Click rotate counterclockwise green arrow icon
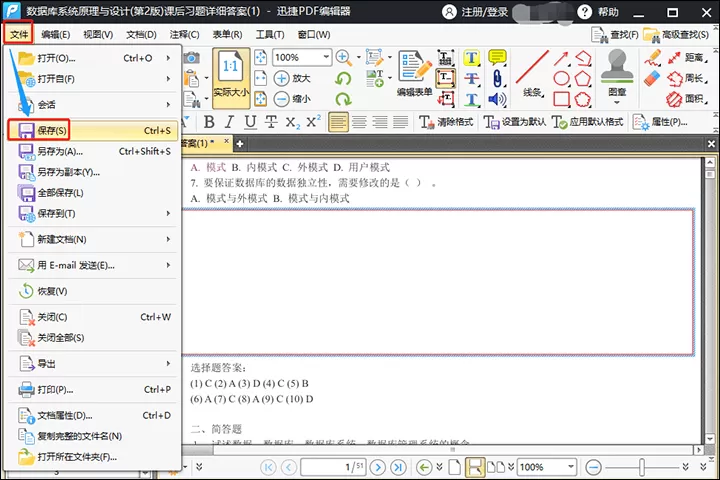The image size is (720, 480). click(x=343, y=79)
